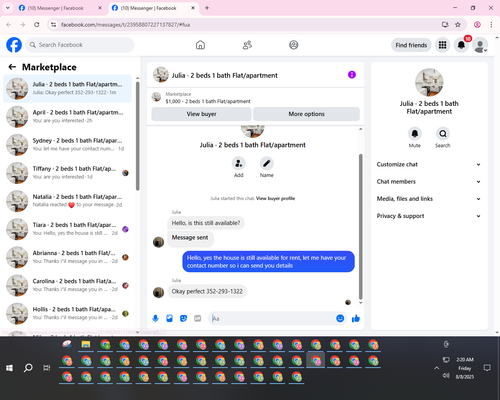500x400 pixels.
Task: Open the Groups icon in top navigation
Action: coord(294,45)
